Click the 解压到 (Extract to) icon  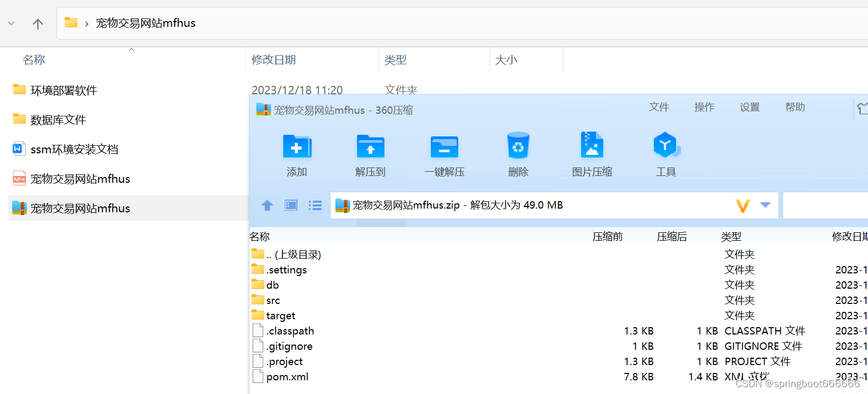click(x=371, y=146)
